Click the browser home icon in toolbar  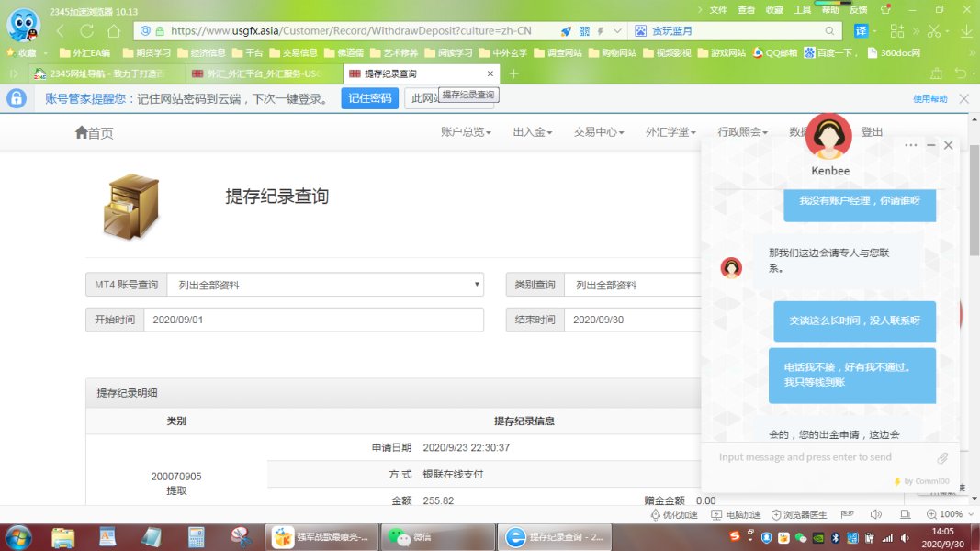click(x=113, y=30)
